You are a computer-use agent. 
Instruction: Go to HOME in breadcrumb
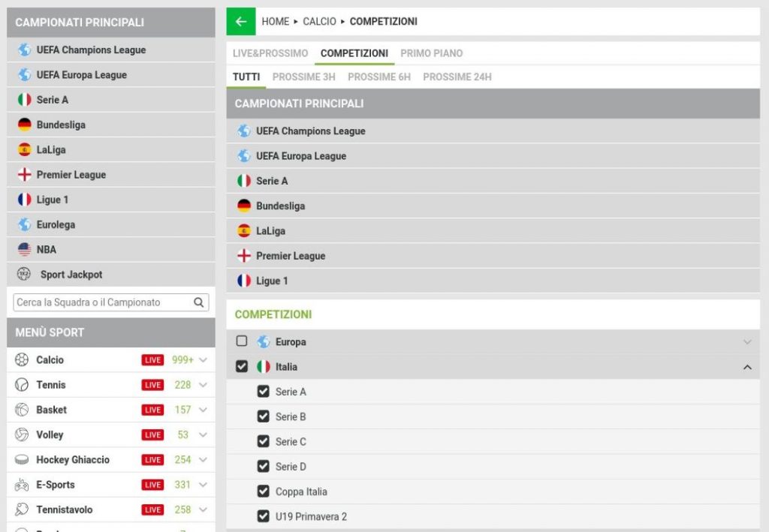275,22
